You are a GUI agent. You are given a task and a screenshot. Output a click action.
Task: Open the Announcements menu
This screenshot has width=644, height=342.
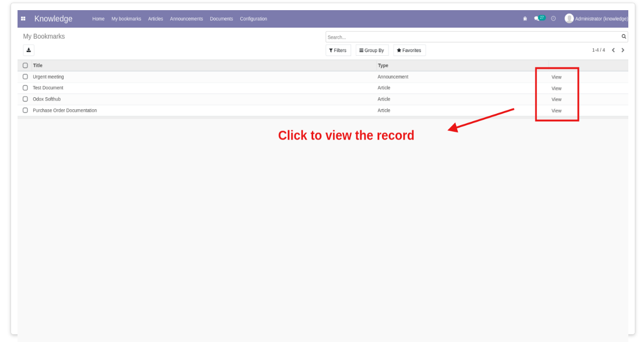(186, 19)
